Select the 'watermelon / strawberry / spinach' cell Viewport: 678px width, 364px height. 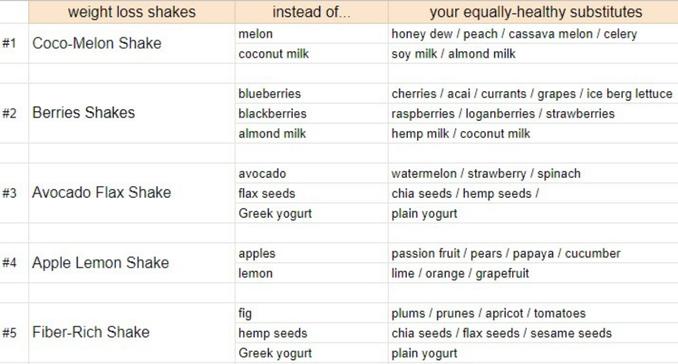(533, 173)
